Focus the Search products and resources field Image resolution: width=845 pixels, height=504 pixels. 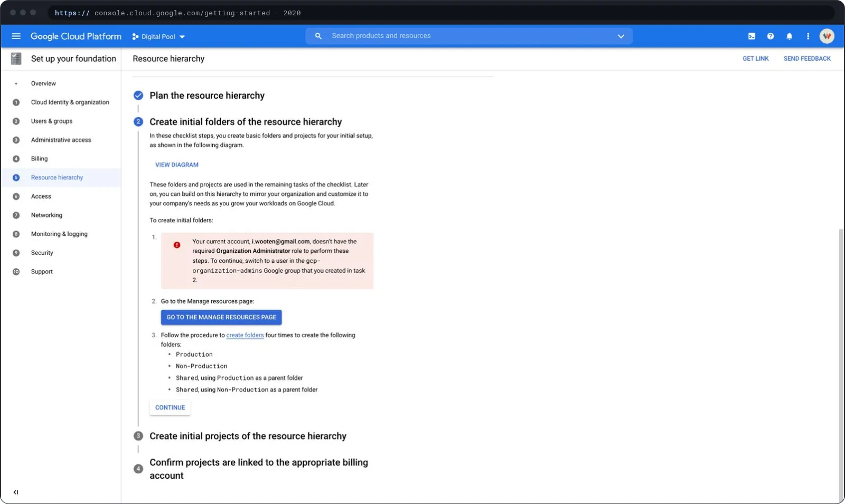pos(469,36)
